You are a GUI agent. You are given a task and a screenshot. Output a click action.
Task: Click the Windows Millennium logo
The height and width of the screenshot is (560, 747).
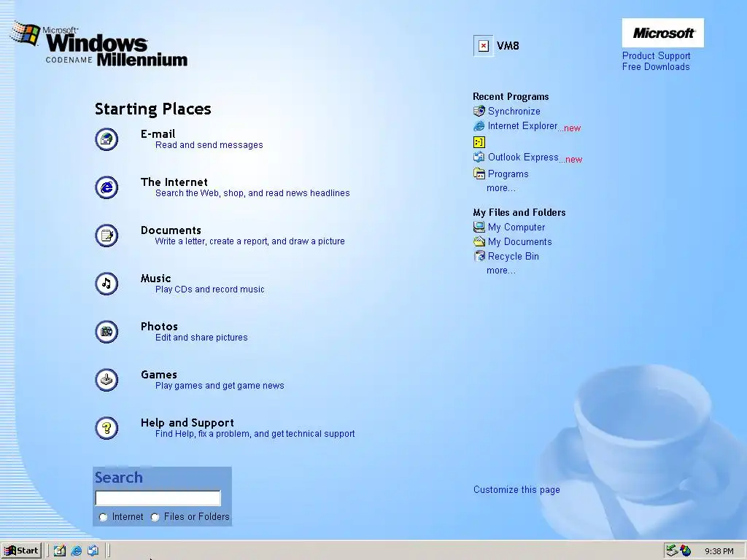(x=99, y=44)
